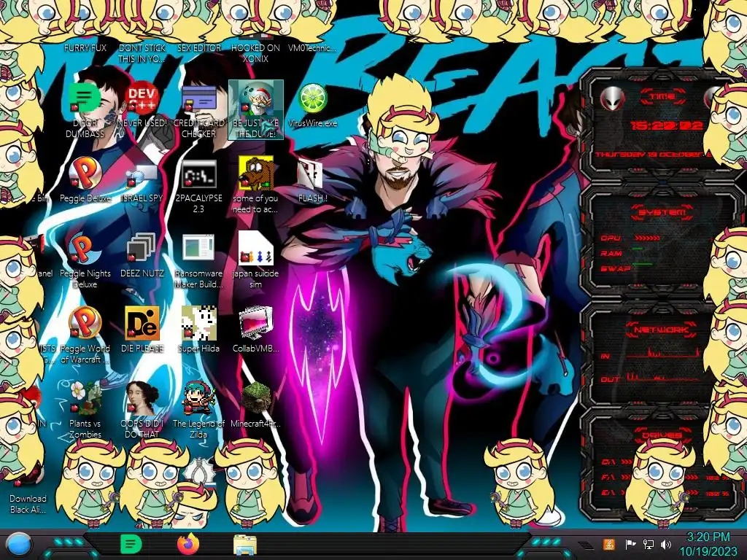Click the RAM usage bar in the SYSTEM widget
The width and height of the screenshot is (747, 560).
[x=638, y=249]
